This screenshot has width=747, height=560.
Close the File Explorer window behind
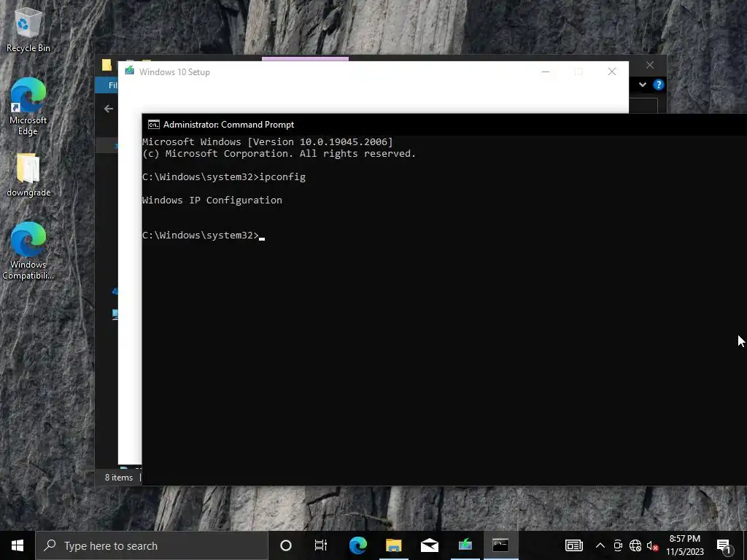pyautogui.click(x=650, y=65)
